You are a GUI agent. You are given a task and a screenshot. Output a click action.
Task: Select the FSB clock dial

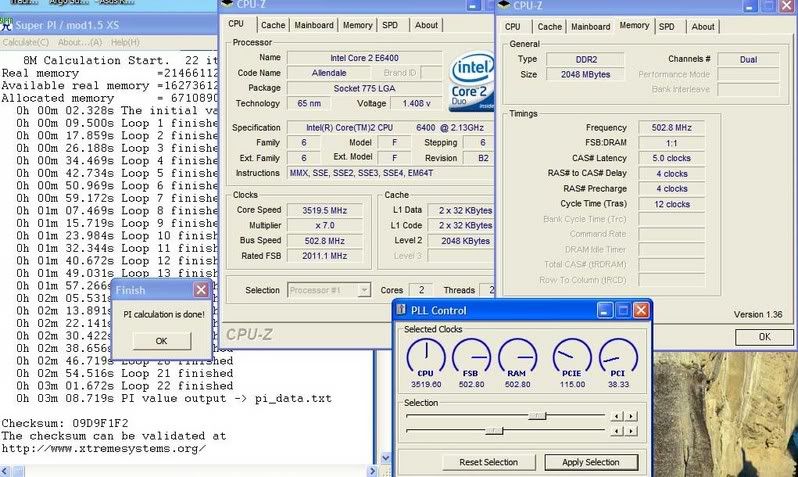(x=471, y=358)
